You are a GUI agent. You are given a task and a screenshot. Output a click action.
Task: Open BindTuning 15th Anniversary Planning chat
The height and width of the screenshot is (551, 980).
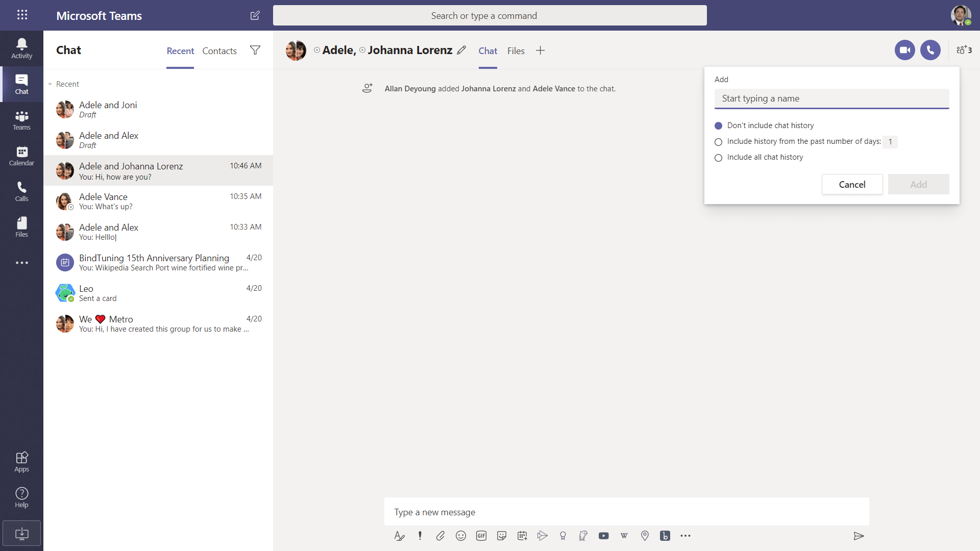(158, 262)
